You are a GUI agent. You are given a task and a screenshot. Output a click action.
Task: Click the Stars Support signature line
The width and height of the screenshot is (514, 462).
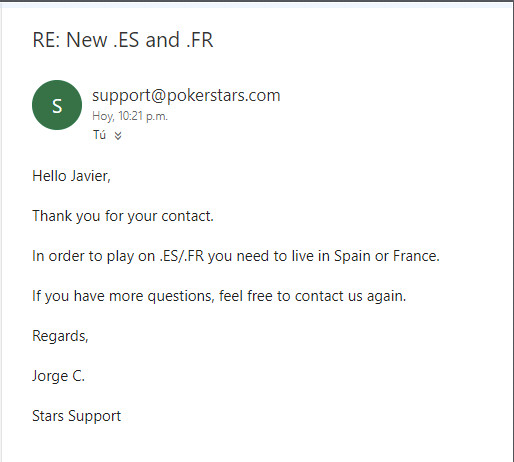coord(77,416)
